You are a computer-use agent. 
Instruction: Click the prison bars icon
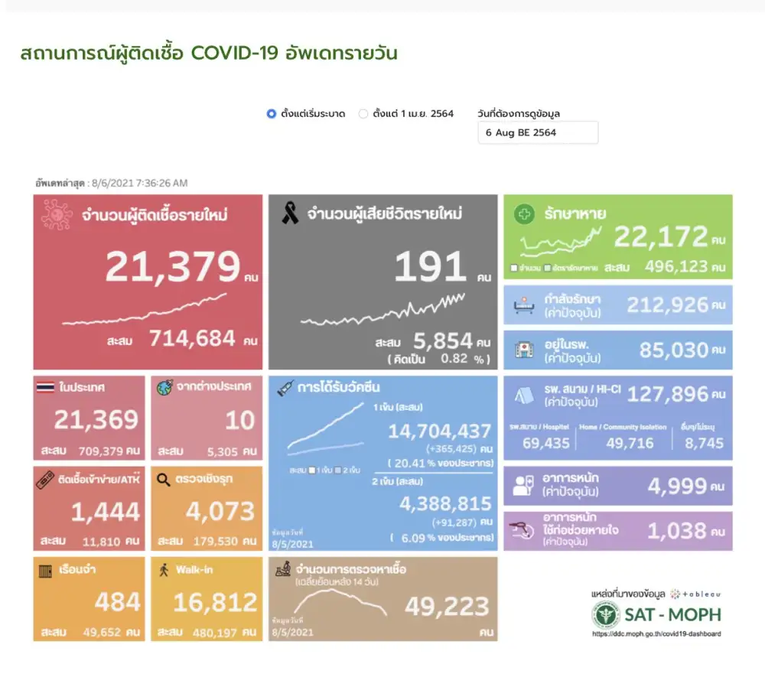46,571
